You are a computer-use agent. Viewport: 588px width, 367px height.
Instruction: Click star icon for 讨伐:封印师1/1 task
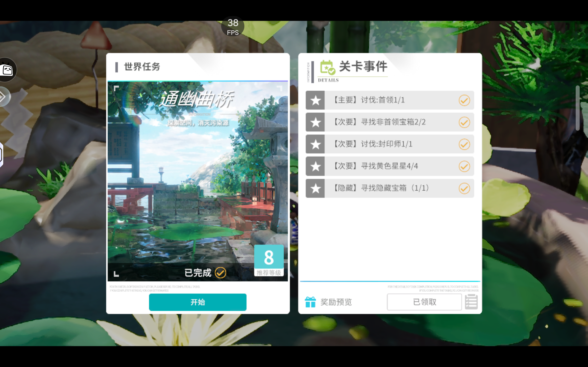pos(315,145)
